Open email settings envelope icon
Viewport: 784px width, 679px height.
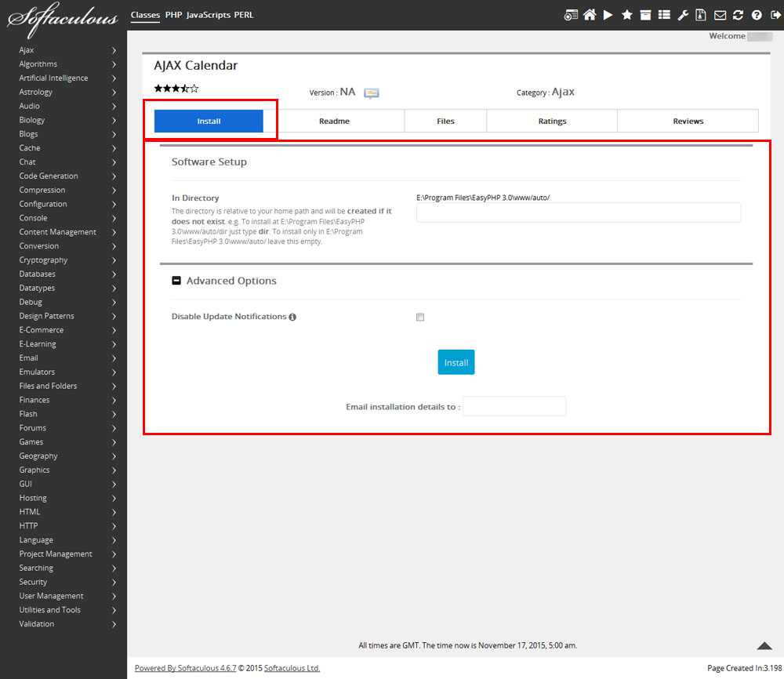point(720,15)
